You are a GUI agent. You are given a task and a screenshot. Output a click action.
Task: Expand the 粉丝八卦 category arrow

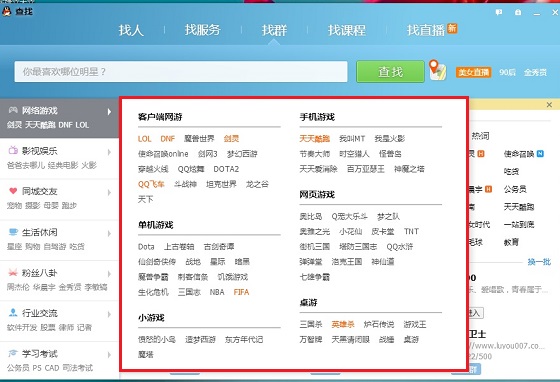109,274
